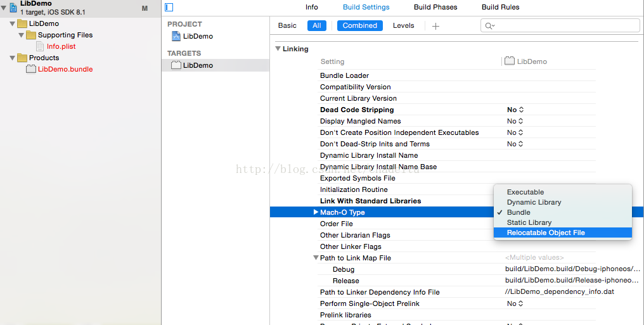This screenshot has height=325, width=644.
Task: Select LibDemo under PROJECT
Action: pos(198,36)
